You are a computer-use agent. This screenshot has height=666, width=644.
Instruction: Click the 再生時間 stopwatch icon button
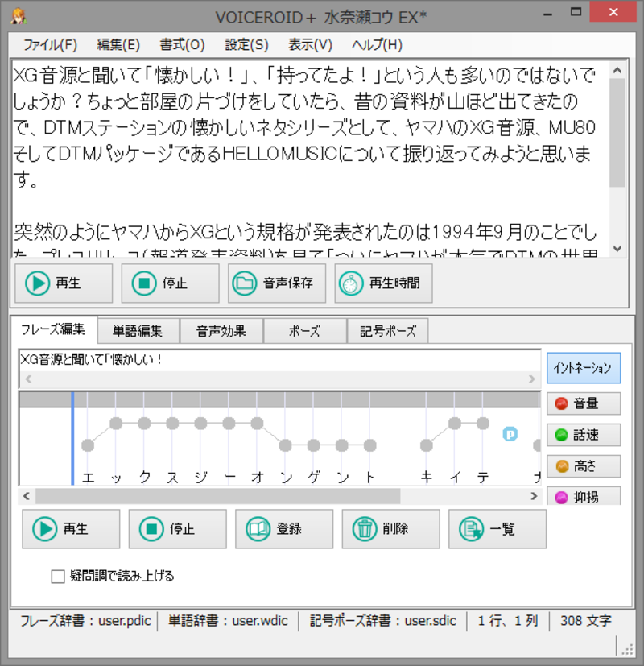pyautogui.click(x=383, y=283)
